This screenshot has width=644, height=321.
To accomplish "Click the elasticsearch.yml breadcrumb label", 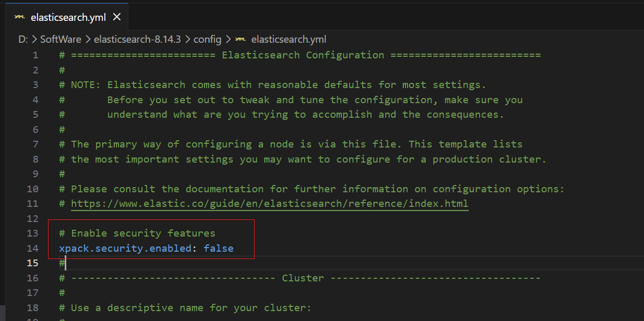I will pos(289,39).
